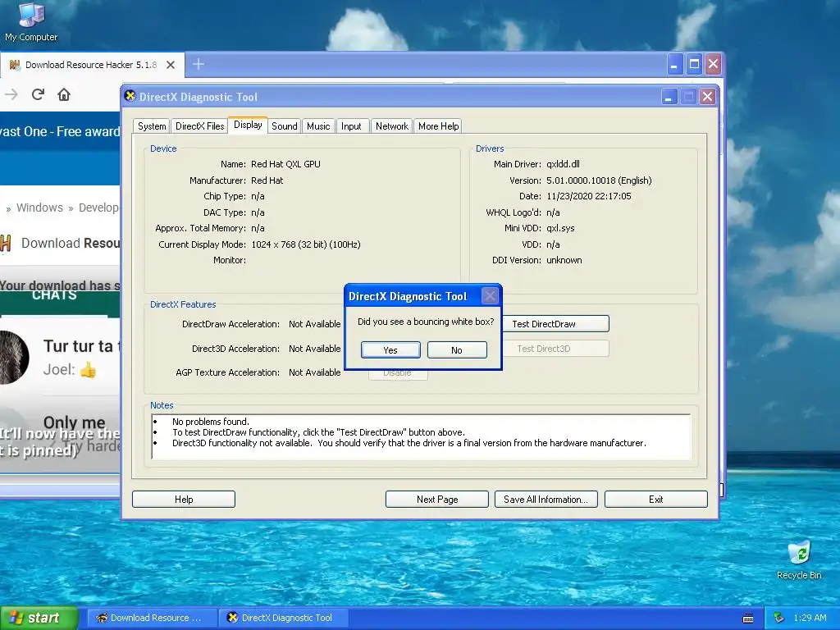The height and width of the screenshot is (630, 840).
Task: Close the DirectX Diagnostic Tool window
Action: point(707,97)
